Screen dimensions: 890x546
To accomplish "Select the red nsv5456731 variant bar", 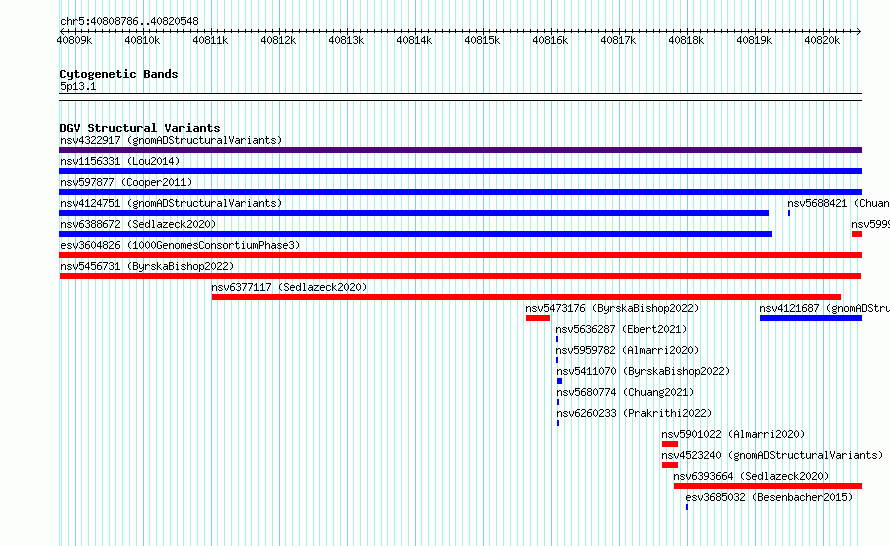I will point(460,276).
